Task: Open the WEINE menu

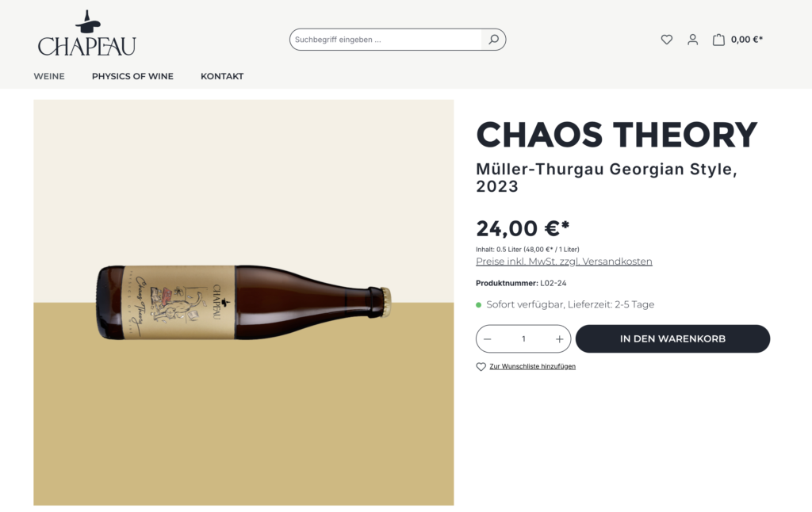Action: [x=49, y=76]
